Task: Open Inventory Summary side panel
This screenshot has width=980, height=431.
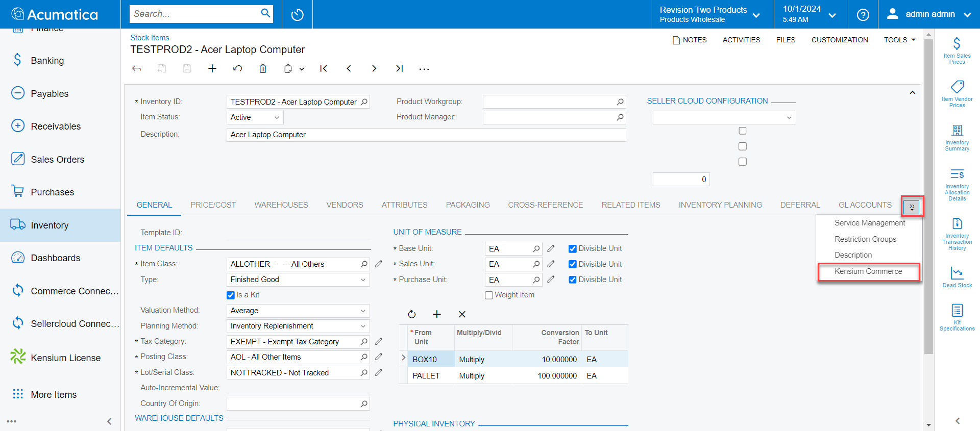Action: click(x=957, y=138)
